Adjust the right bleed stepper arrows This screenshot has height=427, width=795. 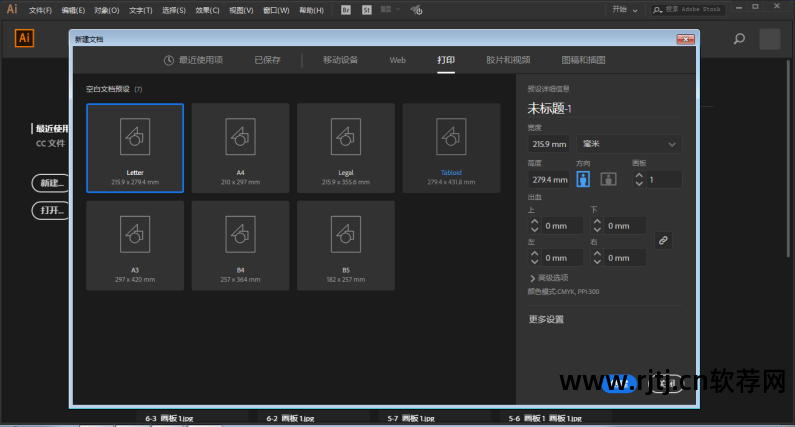(x=597, y=258)
